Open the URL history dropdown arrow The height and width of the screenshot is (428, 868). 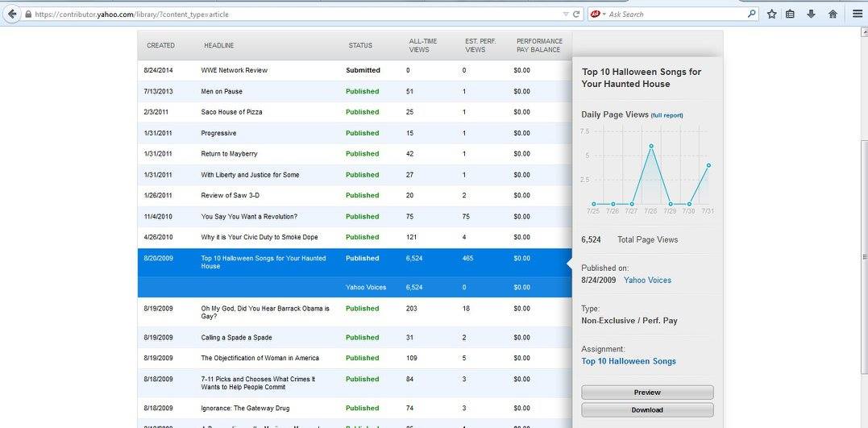tap(566, 14)
